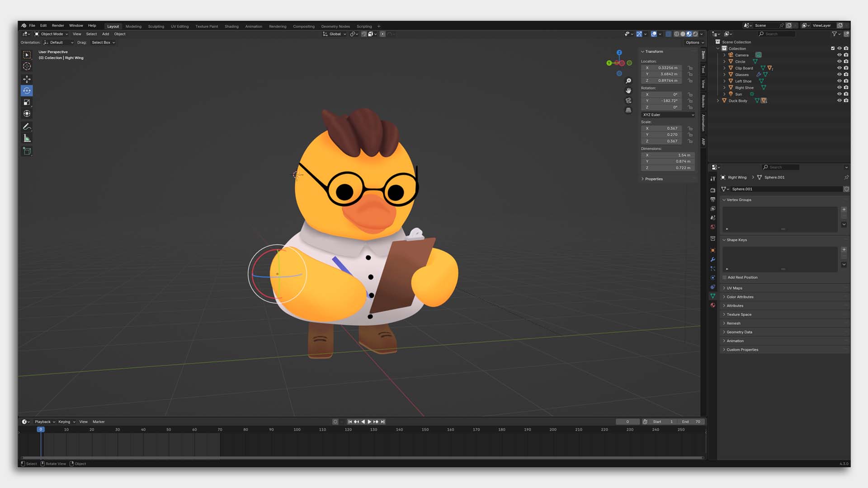Click the Location X value field

[x=661, y=68]
